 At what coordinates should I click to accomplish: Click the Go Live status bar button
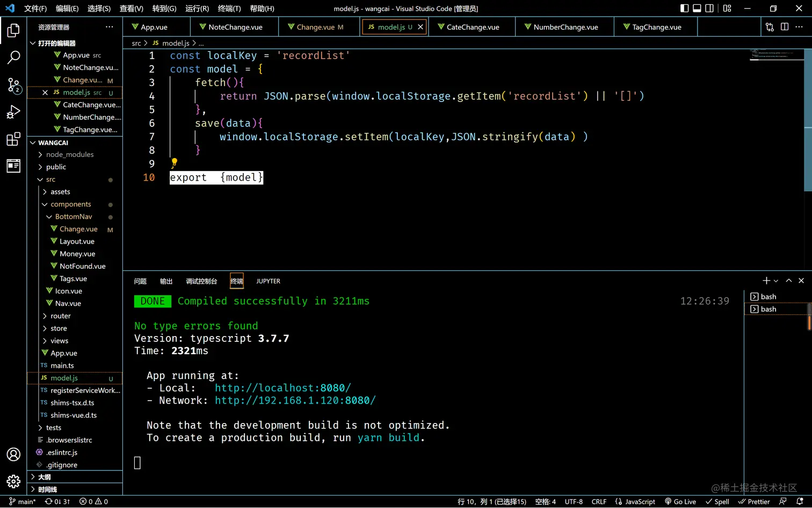point(680,502)
